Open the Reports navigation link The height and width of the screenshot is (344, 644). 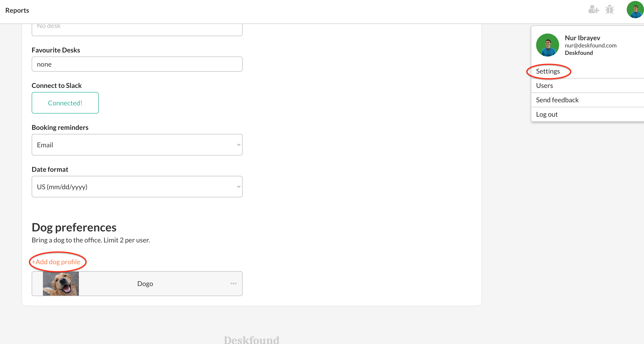click(x=17, y=10)
